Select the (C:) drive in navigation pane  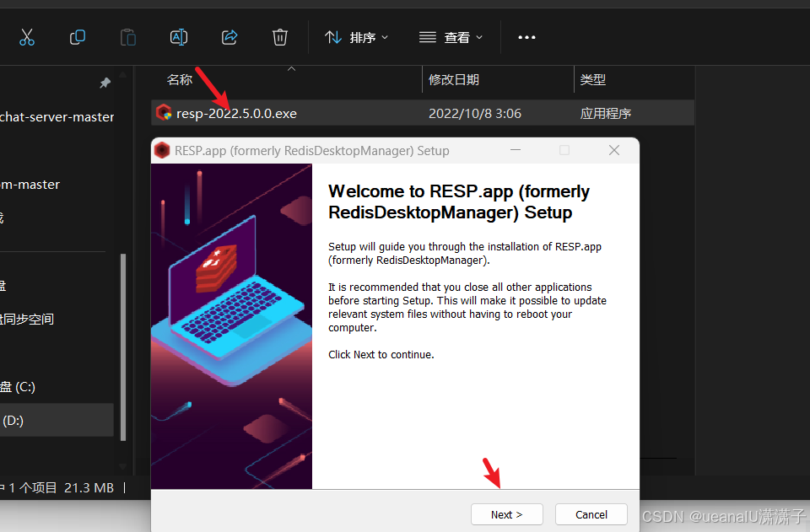18,386
